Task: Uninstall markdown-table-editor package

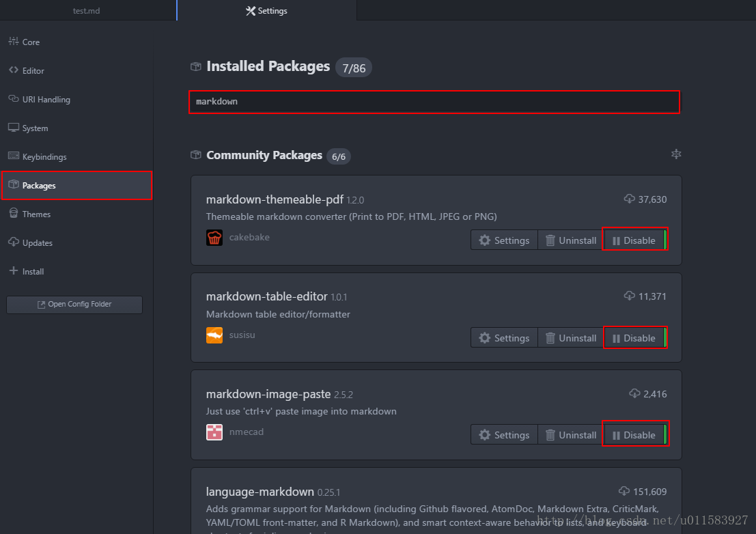Action: (570, 338)
